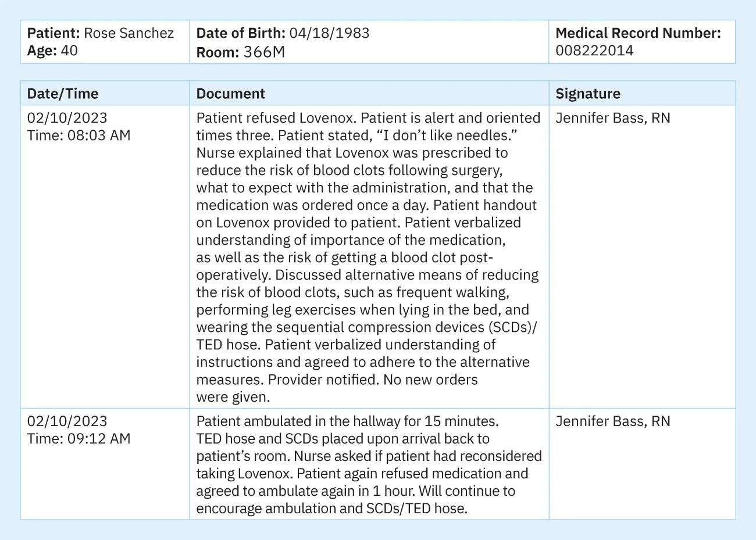Click the 08:03 AM time entry
The width and height of the screenshot is (756, 540).
click(x=99, y=135)
